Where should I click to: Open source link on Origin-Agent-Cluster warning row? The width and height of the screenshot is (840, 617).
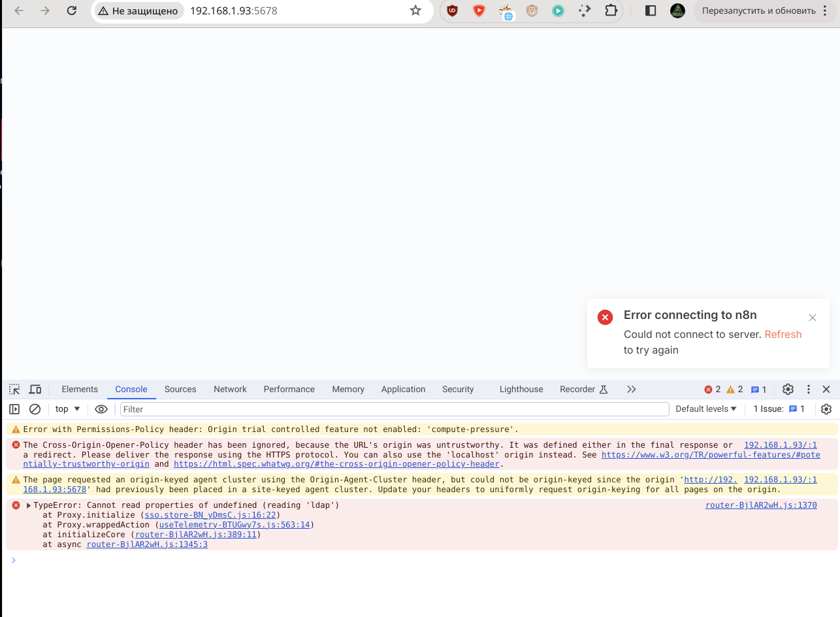tap(781, 480)
